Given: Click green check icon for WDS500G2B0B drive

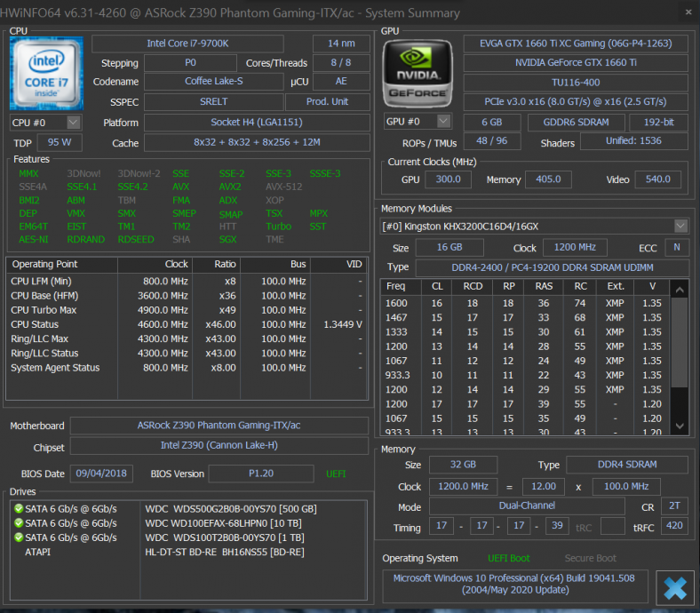Looking at the screenshot, I should tap(18, 509).
